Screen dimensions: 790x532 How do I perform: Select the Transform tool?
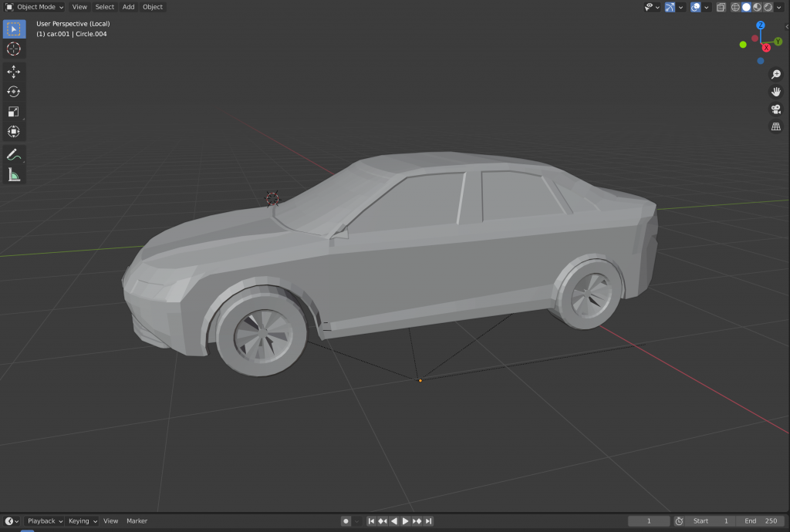14,132
